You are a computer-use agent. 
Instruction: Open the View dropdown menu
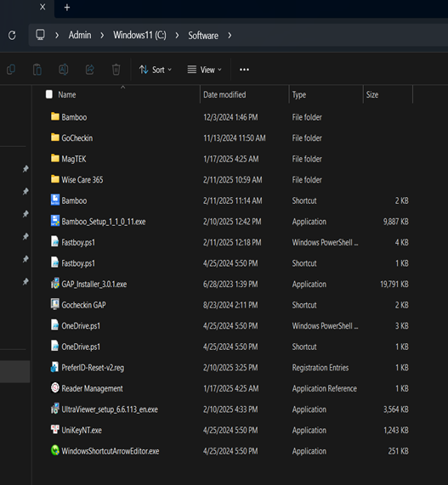(x=204, y=70)
